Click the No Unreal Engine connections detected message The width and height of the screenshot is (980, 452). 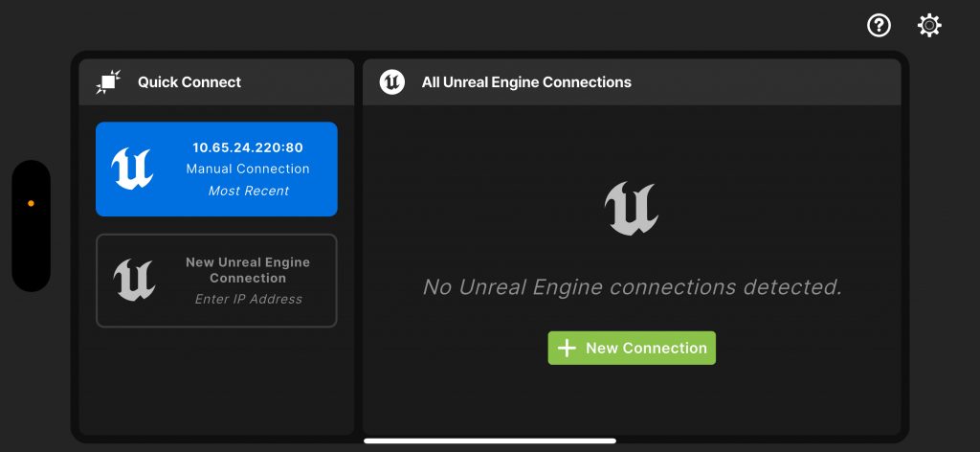click(633, 287)
